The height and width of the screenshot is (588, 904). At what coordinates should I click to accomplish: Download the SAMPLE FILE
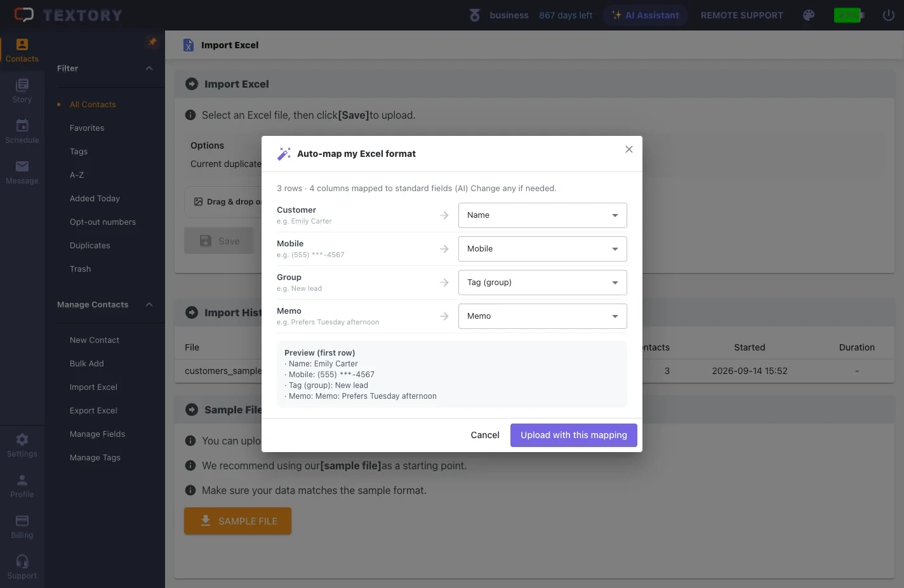pyautogui.click(x=238, y=521)
